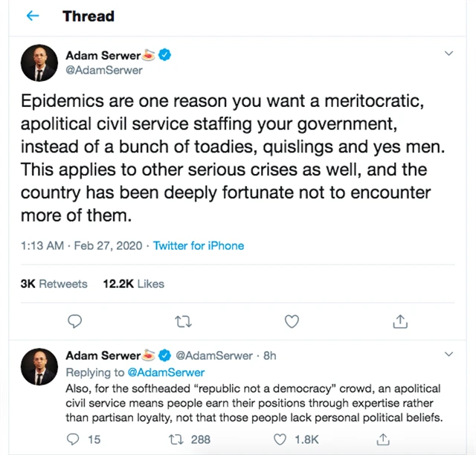This screenshot has width=476, height=455.
Task: Open the Twitter for iPhone link
Action: (199, 245)
